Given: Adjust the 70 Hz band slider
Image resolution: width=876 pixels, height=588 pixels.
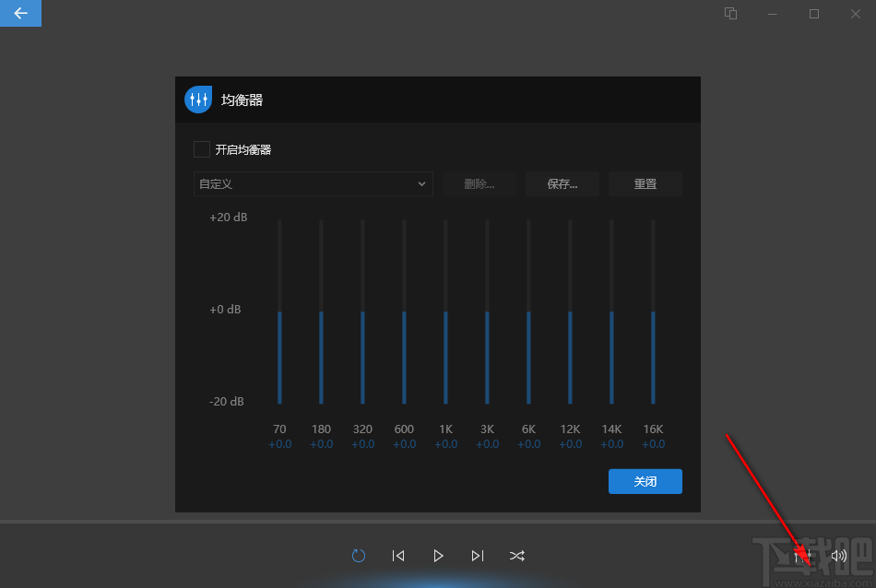Looking at the screenshot, I should pos(280,312).
